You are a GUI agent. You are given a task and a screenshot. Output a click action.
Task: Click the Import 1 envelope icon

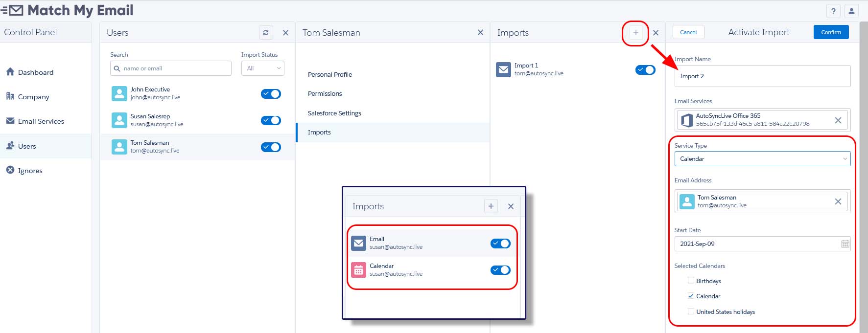[503, 69]
